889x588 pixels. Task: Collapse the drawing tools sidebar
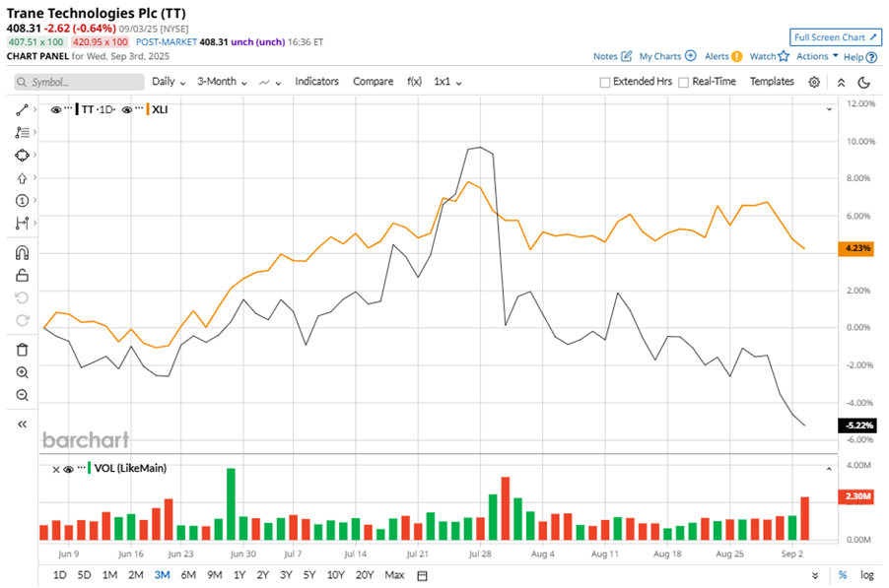[x=22, y=425]
